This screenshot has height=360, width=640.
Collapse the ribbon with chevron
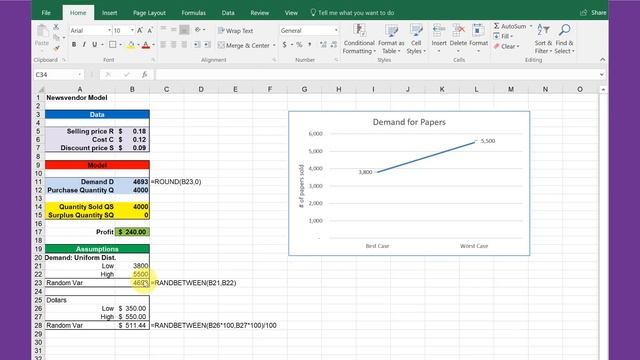click(602, 60)
